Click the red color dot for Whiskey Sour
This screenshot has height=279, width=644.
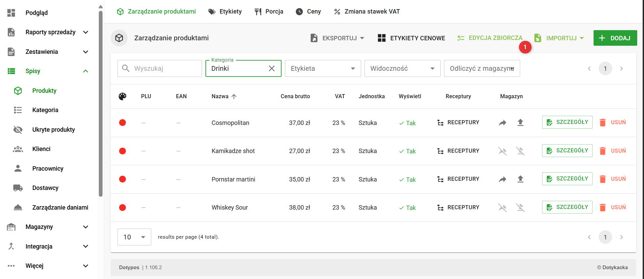[x=123, y=208]
